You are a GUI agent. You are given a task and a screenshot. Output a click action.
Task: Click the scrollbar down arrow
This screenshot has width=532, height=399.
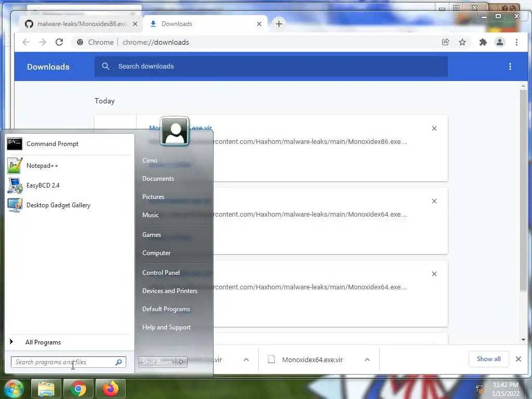click(523, 340)
